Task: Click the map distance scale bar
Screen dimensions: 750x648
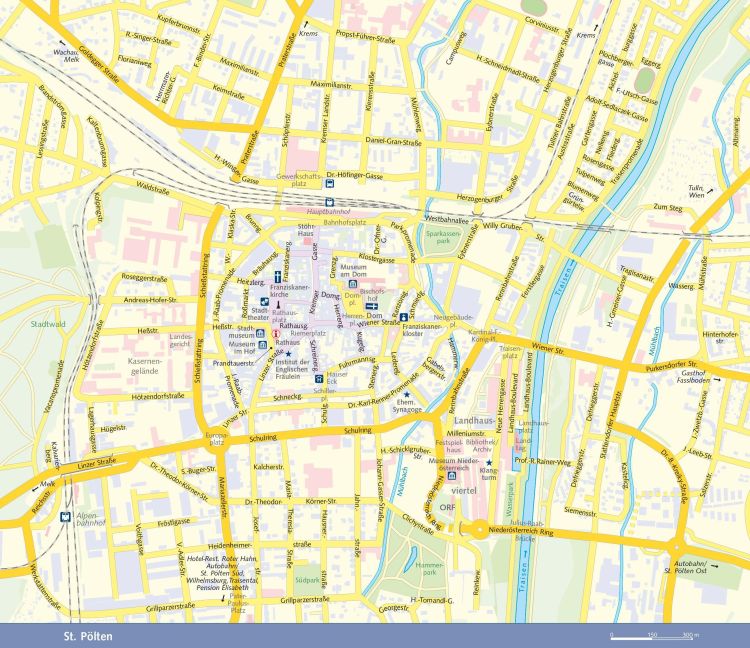Action: click(652, 635)
